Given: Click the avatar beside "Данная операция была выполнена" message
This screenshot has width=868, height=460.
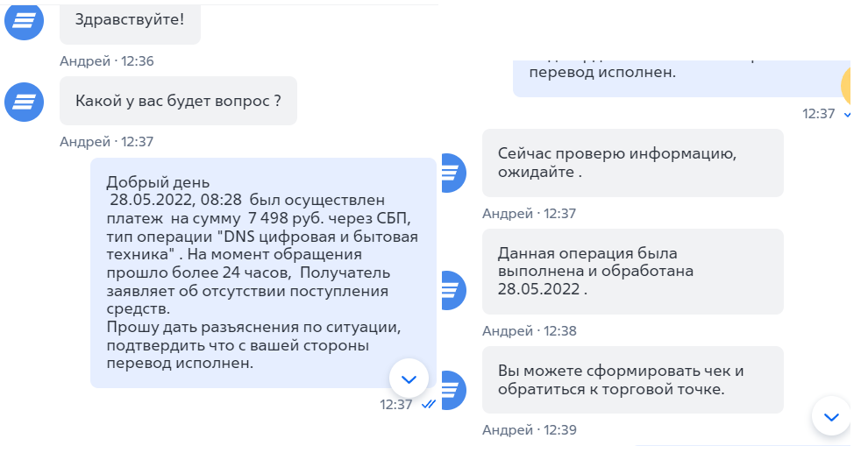Looking at the screenshot, I should tap(450, 290).
